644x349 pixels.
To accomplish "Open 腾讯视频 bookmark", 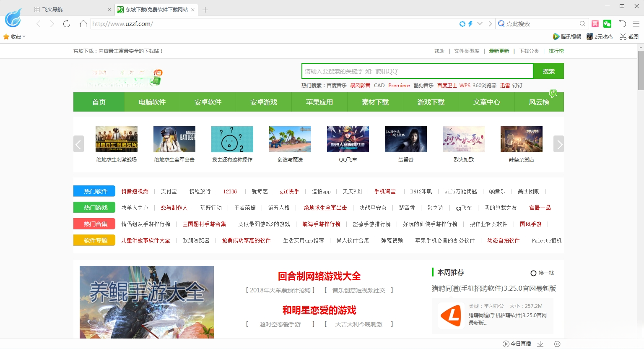I will pos(567,37).
